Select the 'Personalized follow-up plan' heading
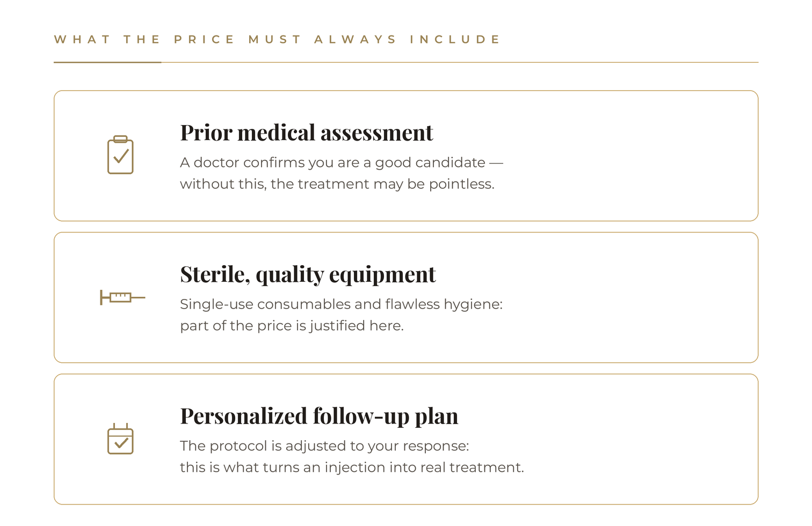Screen dimensions: 812x526 tap(319, 416)
